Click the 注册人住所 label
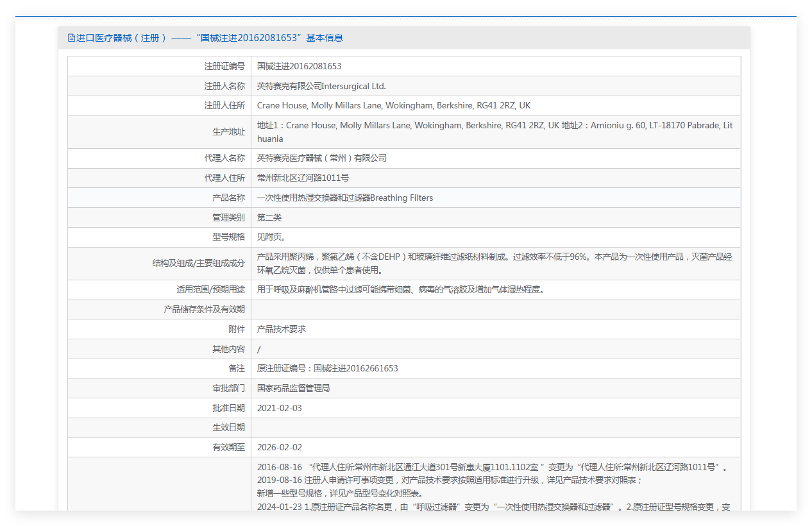The height and width of the screenshot is (526, 812). (x=224, y=106)
